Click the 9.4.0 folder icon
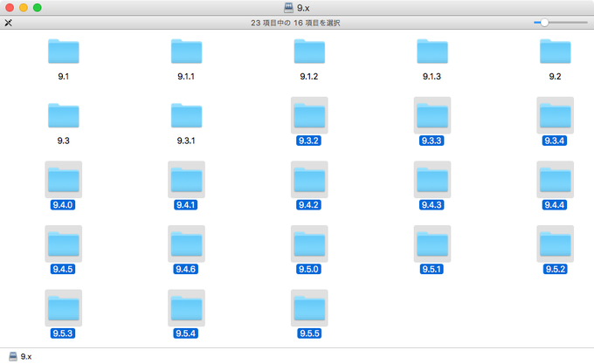The height and width of the screenshot is (364, 594). click(x=63, y=180)
